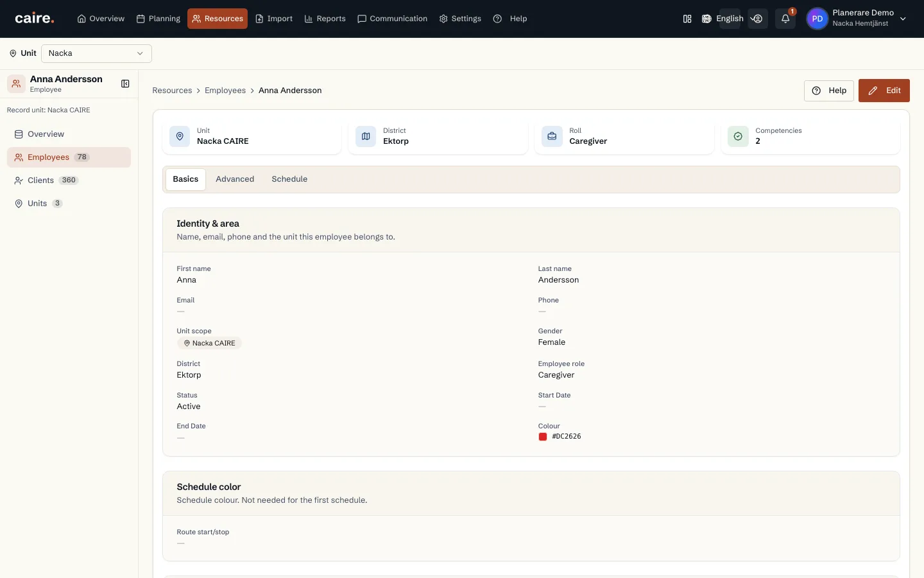Open Help in the top navigation

(510, 19)
